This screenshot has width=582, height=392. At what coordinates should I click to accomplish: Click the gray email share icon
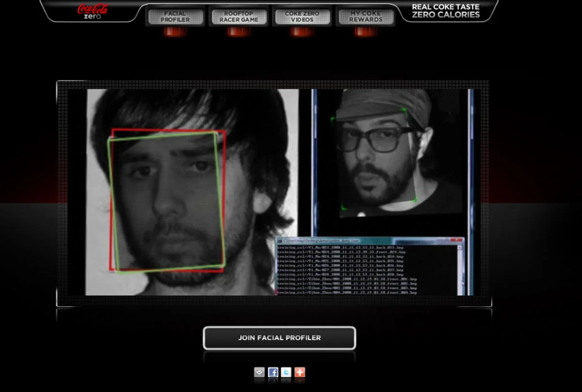pos(259,373)
